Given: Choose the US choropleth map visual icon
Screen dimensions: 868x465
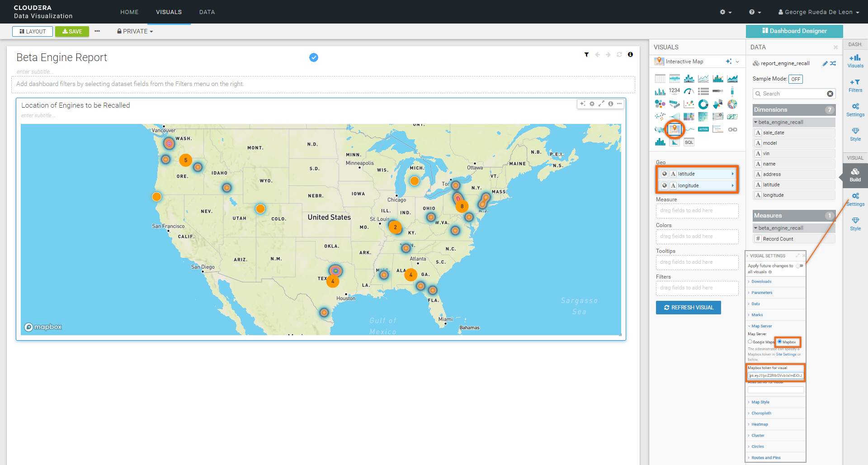Looking at the screenshot, I should 660,129.
